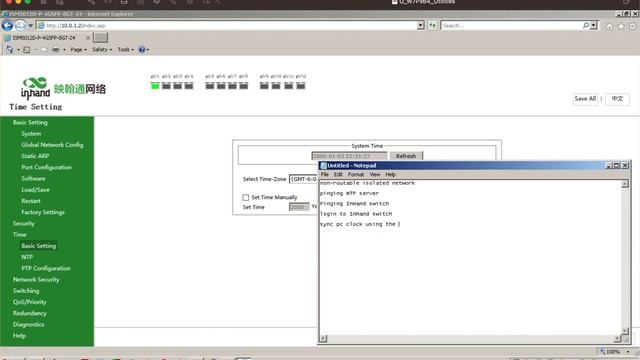This screenshot has width=640, height=360.
Task: Open the search provider dropdown arrow
Action: pos(594,25)
